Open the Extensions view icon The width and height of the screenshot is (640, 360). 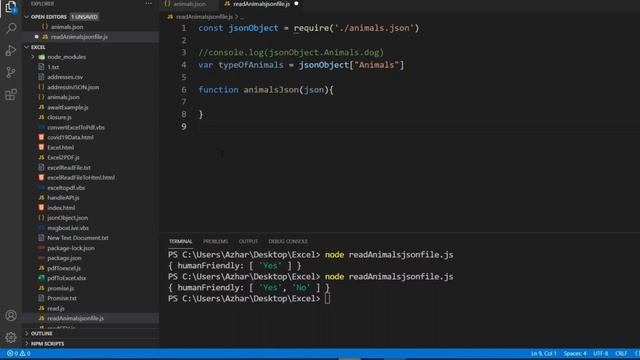click(x=11, y=95)
